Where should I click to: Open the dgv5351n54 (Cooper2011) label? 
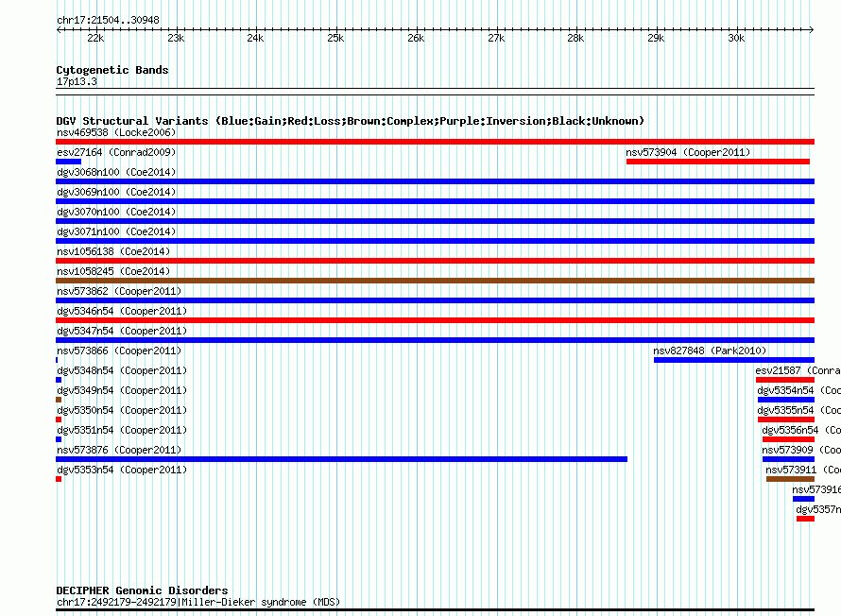(122, 430)
